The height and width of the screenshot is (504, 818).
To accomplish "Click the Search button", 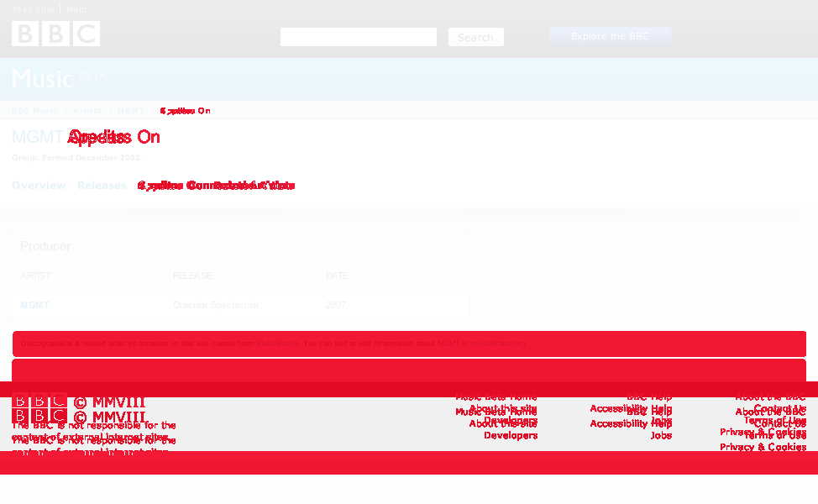I will (x=476, y=37).
